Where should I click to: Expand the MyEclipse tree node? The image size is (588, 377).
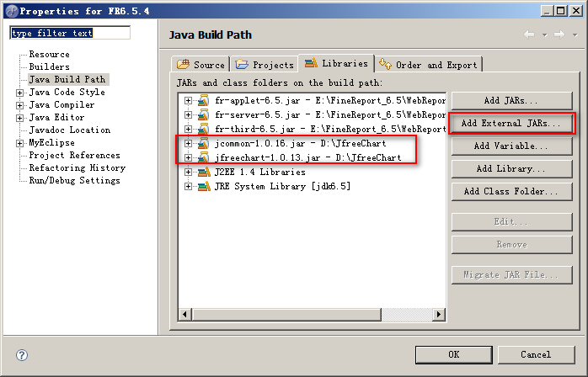[x=19, y=143]
